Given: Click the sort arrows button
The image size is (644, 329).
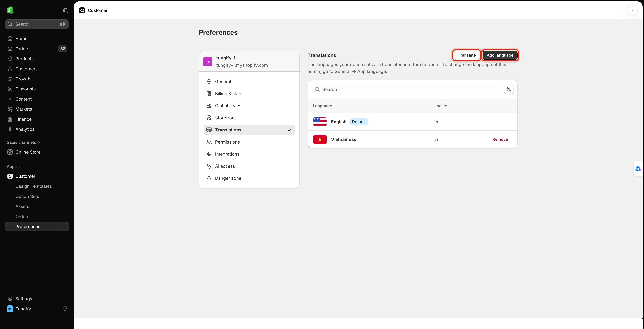Looking at the screenshot, I should point(508,90).
